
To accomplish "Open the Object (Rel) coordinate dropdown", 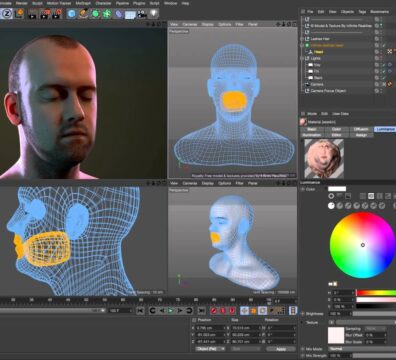I will (210, 349).
